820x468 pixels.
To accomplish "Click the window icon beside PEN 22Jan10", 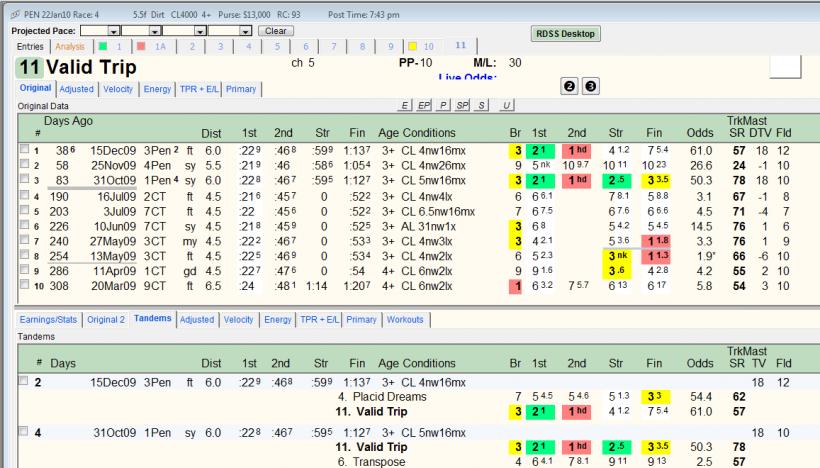I will (15, 15).
